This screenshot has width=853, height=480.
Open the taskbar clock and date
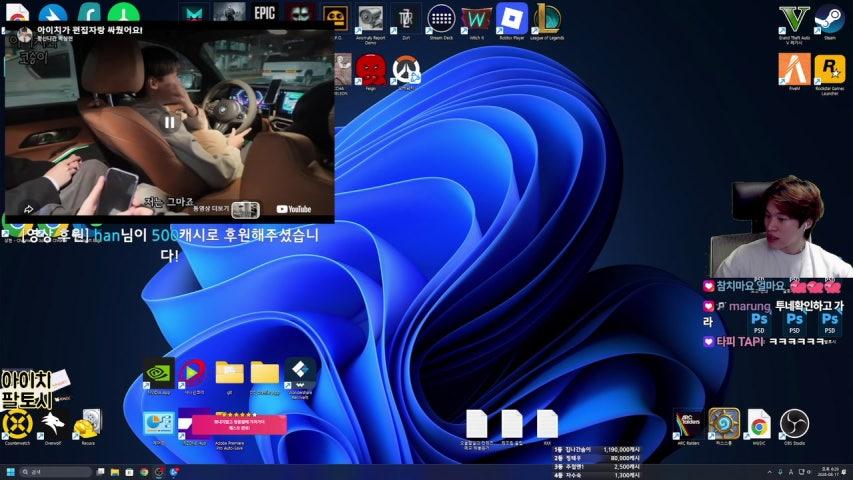829,472
